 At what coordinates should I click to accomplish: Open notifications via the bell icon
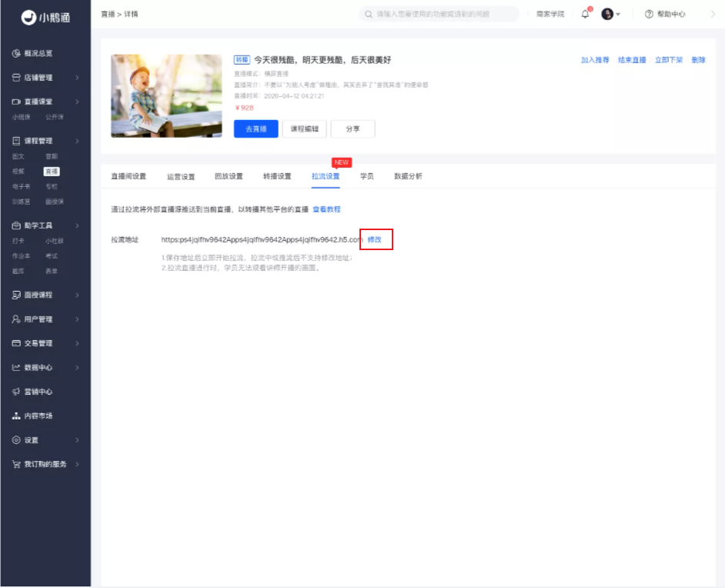pyautogui.click(x=585, y=14)
